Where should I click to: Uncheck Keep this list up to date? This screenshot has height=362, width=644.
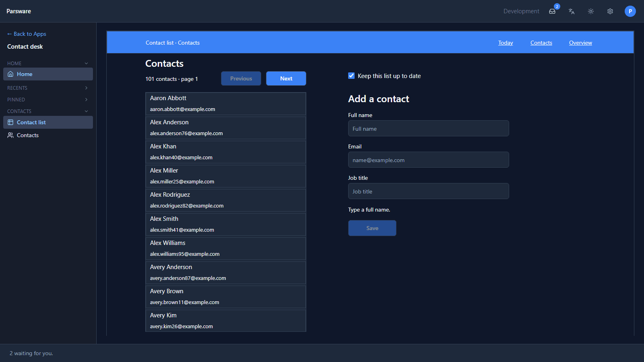tap(351, 76)
